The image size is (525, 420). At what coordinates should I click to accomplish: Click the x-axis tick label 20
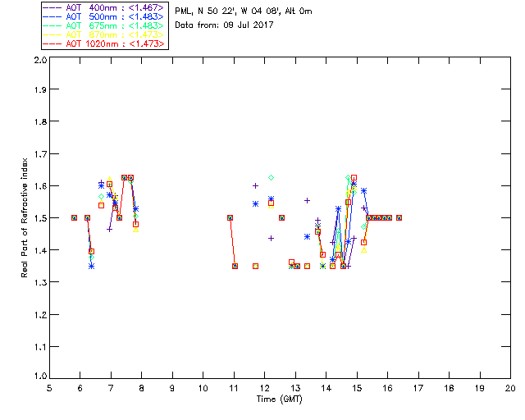[510, 388]
